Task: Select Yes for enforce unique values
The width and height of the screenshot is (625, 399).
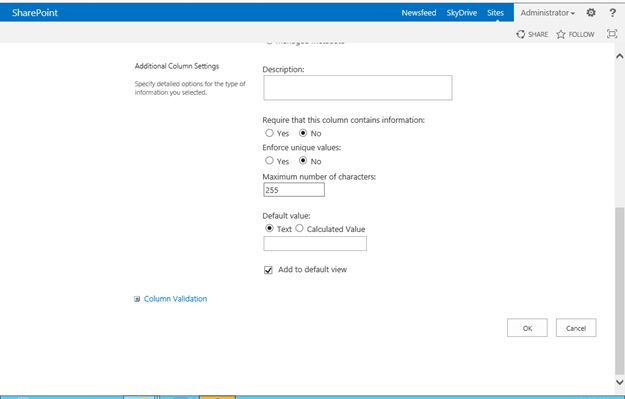Action: [269, 160]
